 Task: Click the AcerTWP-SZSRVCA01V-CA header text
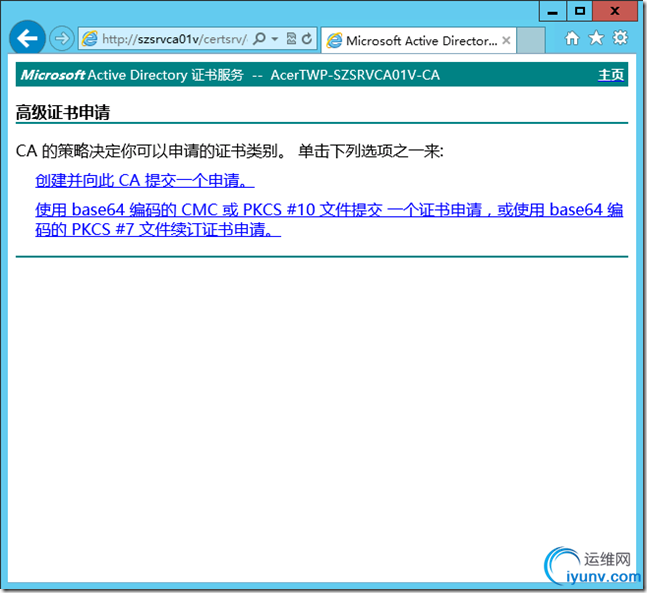[x=355, y=75]
